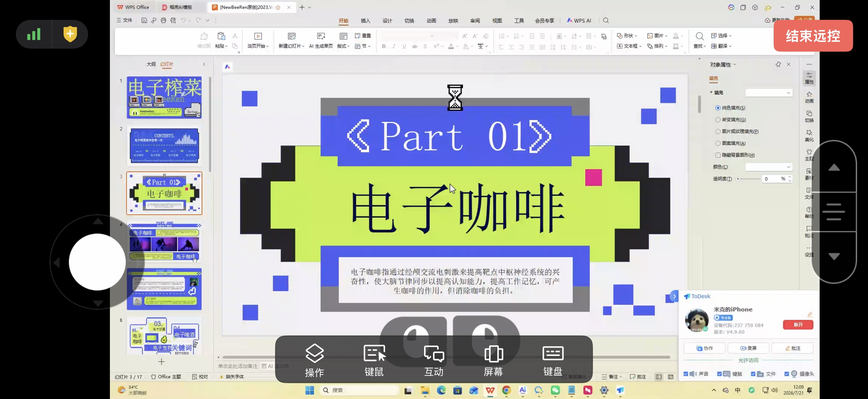
Task: Tap the 结束远控 button
Action: [813, 36]
